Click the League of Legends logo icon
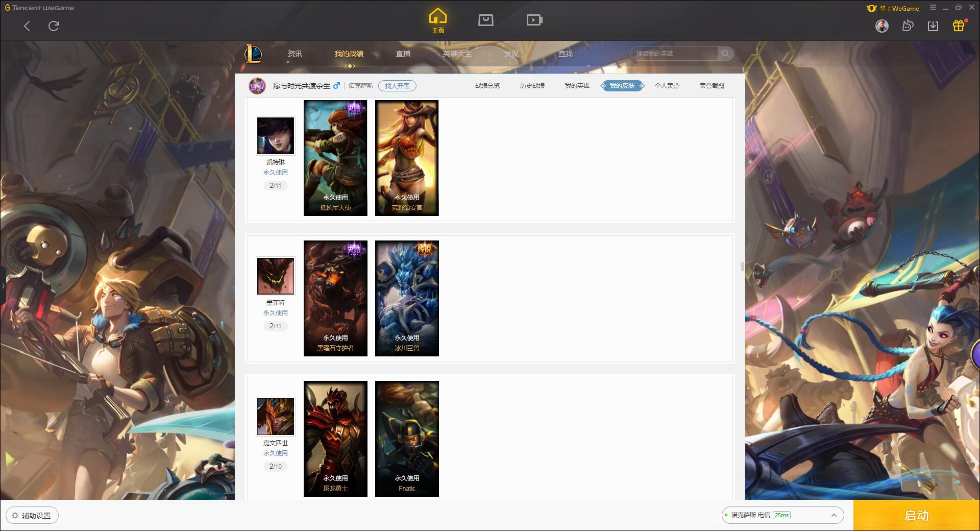The width and height of the screenshot is (980, 531). [254, 54]
